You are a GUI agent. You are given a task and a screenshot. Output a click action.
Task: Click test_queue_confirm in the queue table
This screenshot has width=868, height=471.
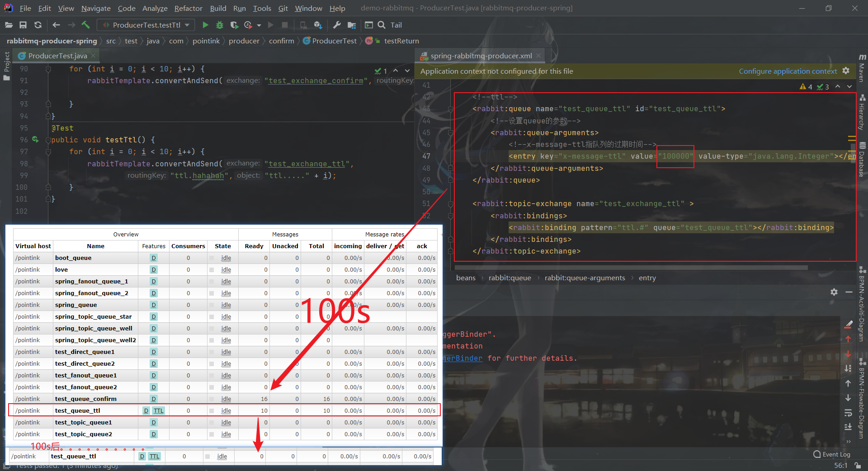[x=86, y=399]
